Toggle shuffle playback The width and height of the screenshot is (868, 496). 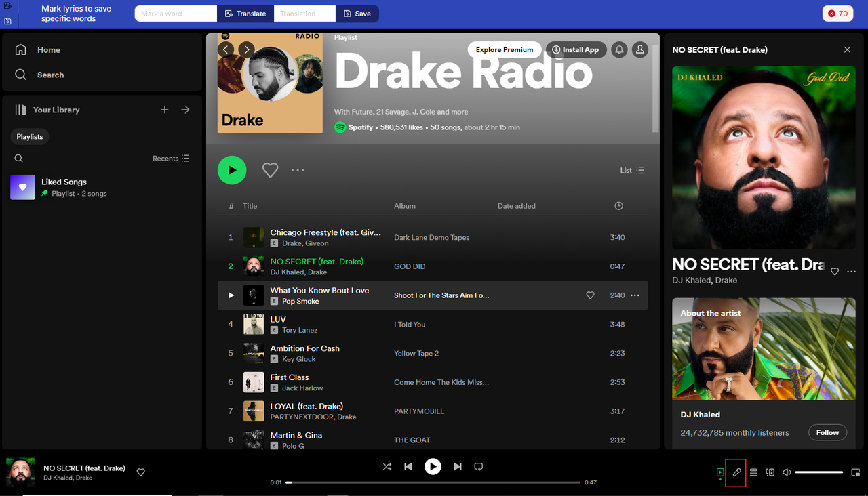point(387,466)
